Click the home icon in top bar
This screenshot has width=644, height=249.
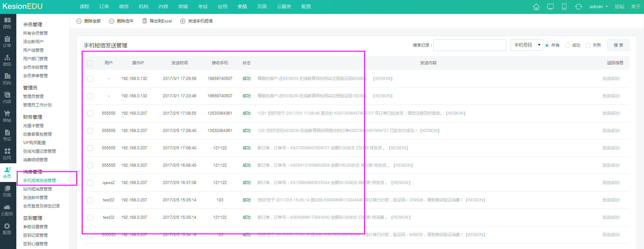click(x=536, y=7)
